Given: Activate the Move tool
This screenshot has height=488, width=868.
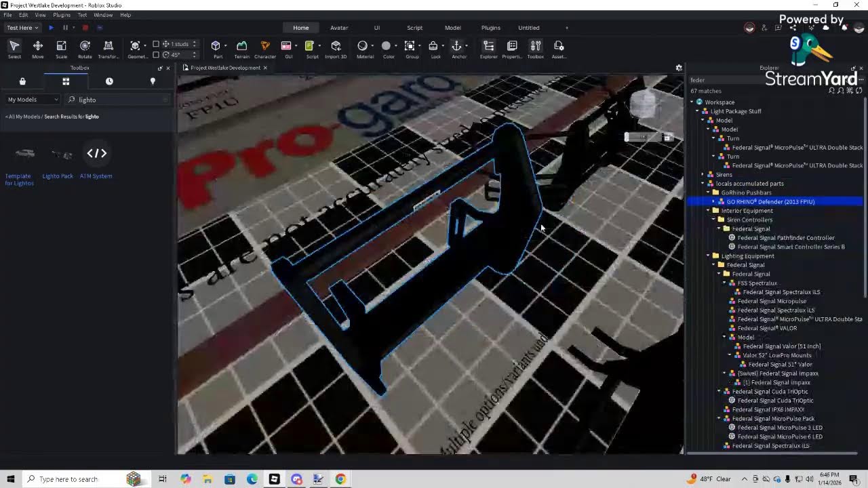Looking at the screenshot, I should (x=38, y=49).
